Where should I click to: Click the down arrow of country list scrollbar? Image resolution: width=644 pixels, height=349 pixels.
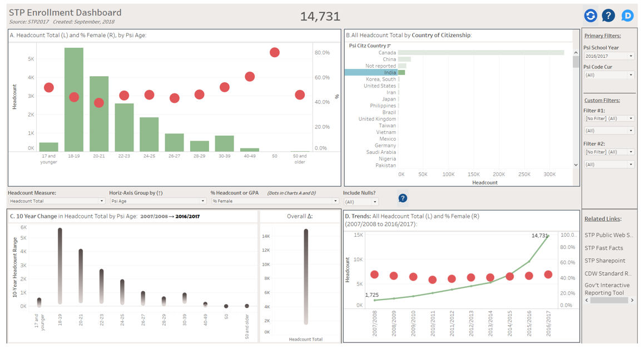pos(576,165)
